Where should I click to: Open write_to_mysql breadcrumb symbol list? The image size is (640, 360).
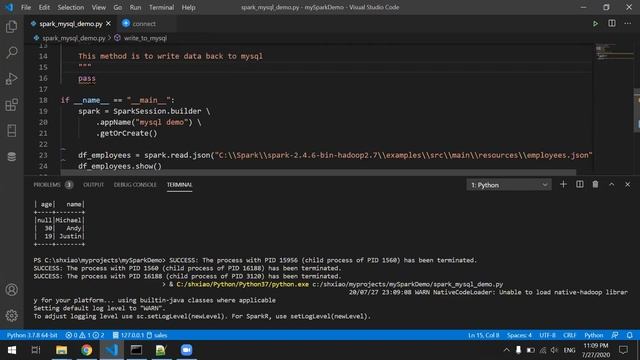click(x=145, y=38)
